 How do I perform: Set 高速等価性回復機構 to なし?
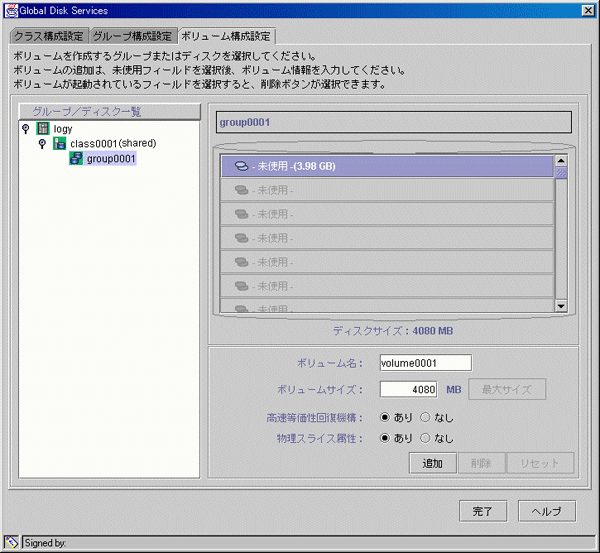(x=425, y=417)
